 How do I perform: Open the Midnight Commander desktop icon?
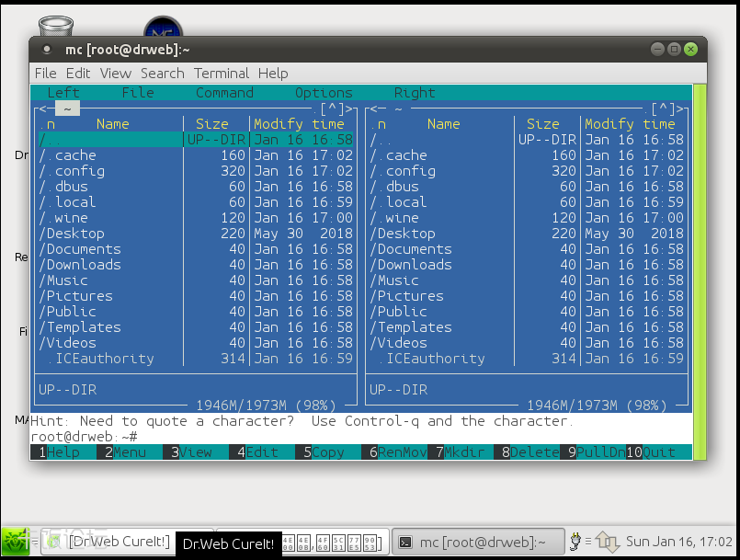pos(163,28)
